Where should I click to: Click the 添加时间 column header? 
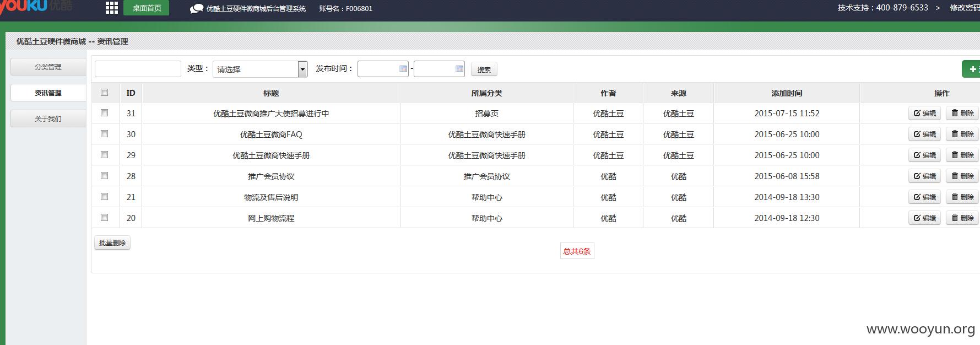point(787,93)
